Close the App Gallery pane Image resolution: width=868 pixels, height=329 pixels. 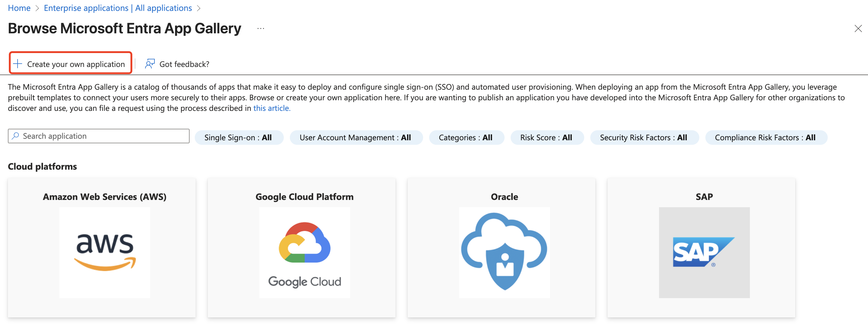(x=858, y=29)
